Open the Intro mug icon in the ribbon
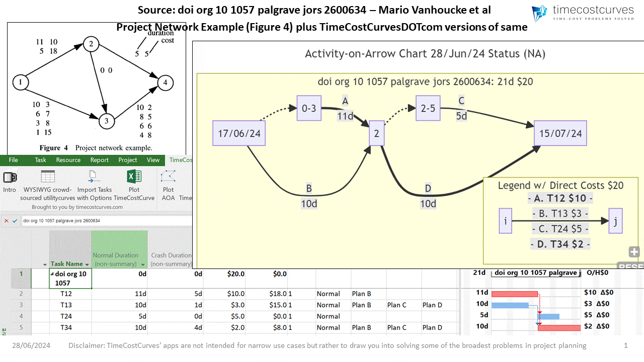 pyautogui.click(x=10, y=177)
